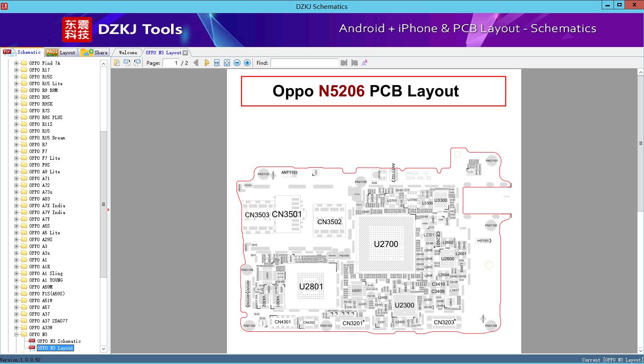The height and width of the screenshot is (364, 644).
Task: Go to the previous page arrow
Action: click(x=196, y=63)
